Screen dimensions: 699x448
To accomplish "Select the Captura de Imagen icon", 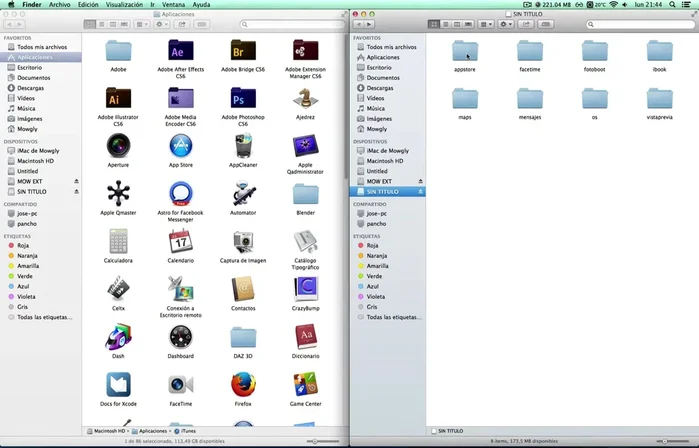I will [243, 241].
